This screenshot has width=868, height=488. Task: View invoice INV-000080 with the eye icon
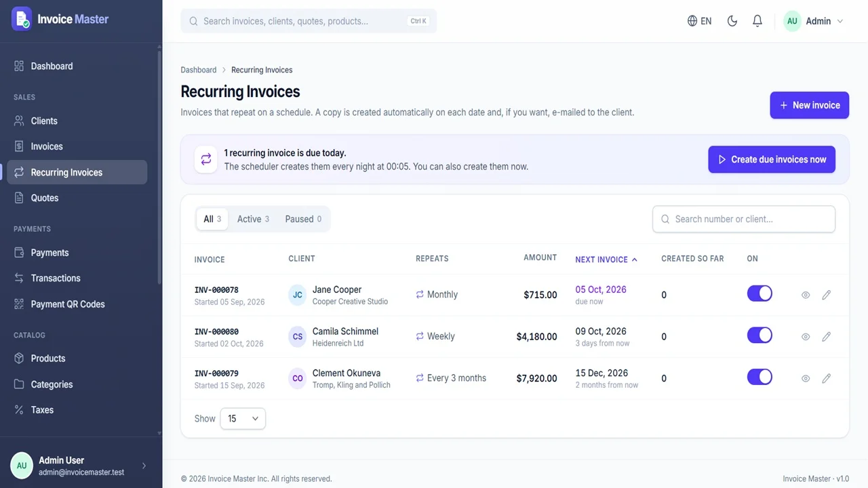tap(806, 337)
